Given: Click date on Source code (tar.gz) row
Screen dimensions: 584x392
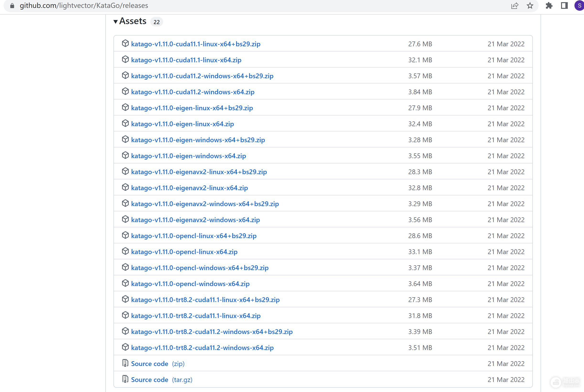Looking at the screenshot, I should 506,380.
